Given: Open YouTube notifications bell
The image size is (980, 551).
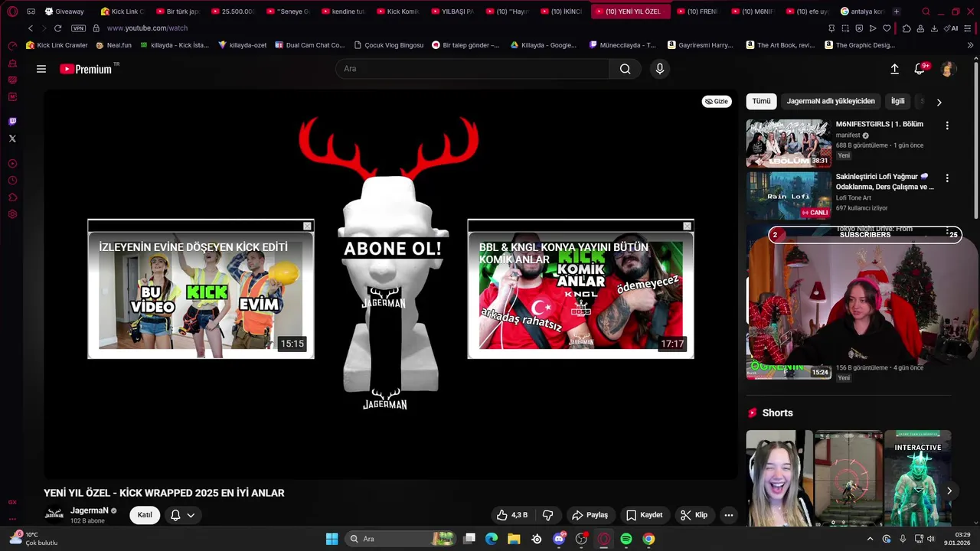Looking at the screenshot, I should (920, 69).
